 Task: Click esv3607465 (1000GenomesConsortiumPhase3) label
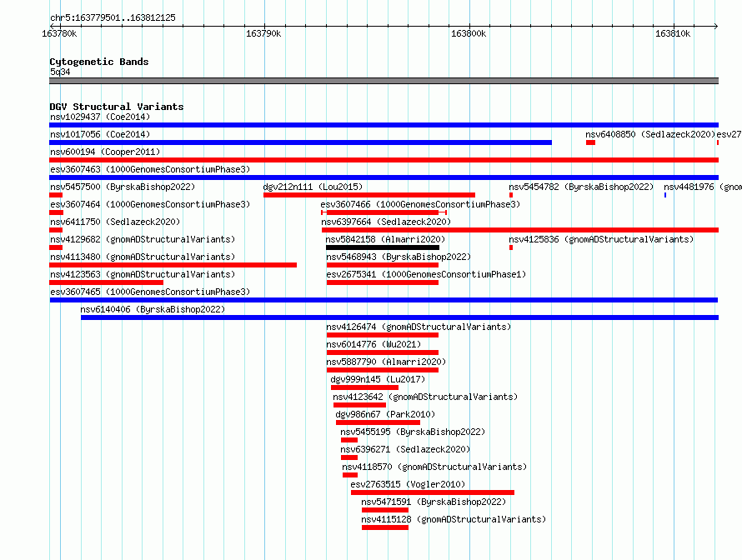point(150,292)
